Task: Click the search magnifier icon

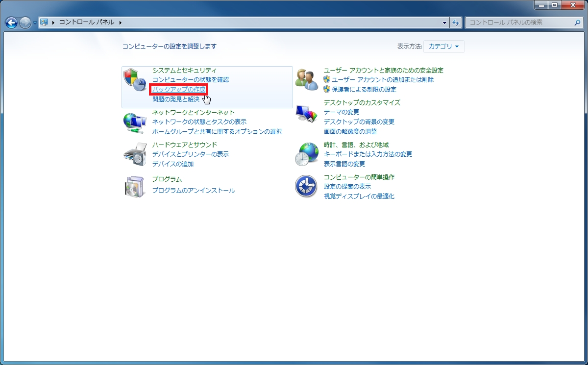Action: tap(578, 23)
